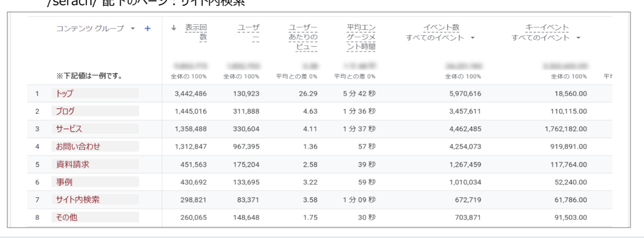Expand the イベント数 すべてのイベント dropdown
The image size is (644, 238).
pyautogui.click(x=473, y=38)
